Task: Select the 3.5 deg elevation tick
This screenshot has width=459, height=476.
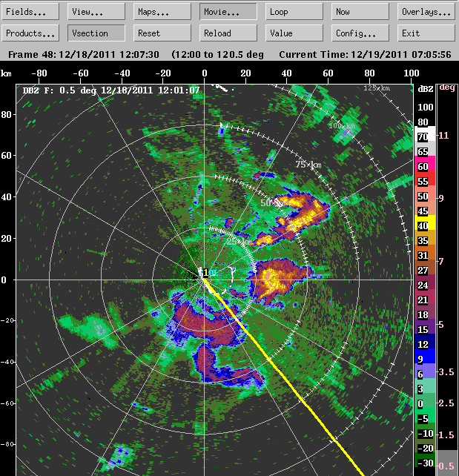Action: click(x=446, y=372)
